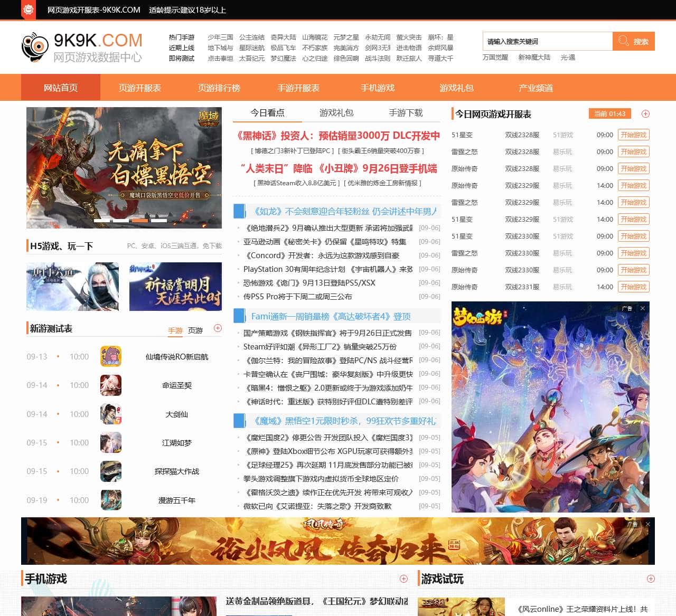Open the 漫游五千年 game icon

click(x=111, y=500)
